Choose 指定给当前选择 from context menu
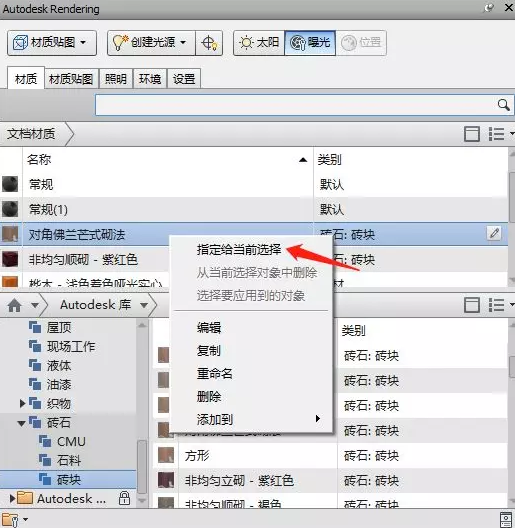 coord(239,250)
